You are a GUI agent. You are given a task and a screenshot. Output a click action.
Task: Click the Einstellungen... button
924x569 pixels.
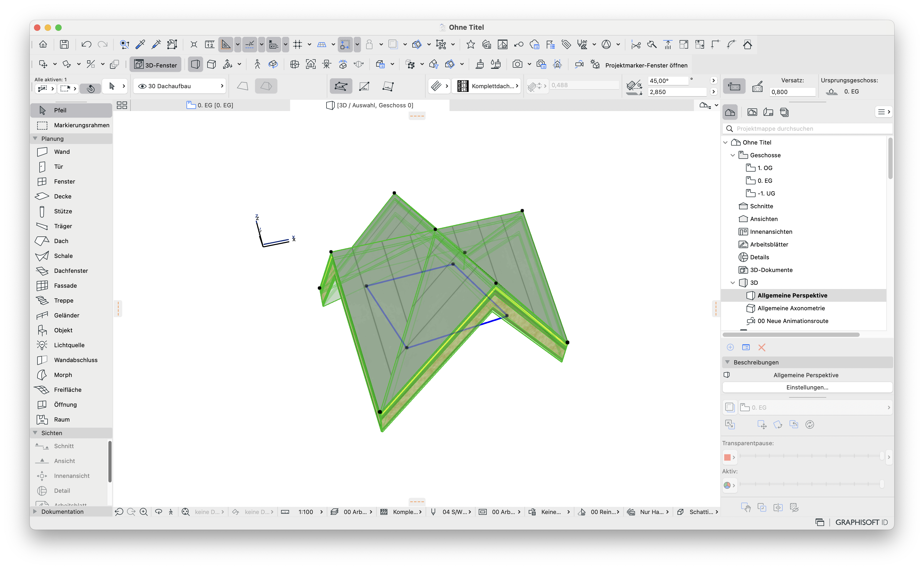[x=807, y=387]
